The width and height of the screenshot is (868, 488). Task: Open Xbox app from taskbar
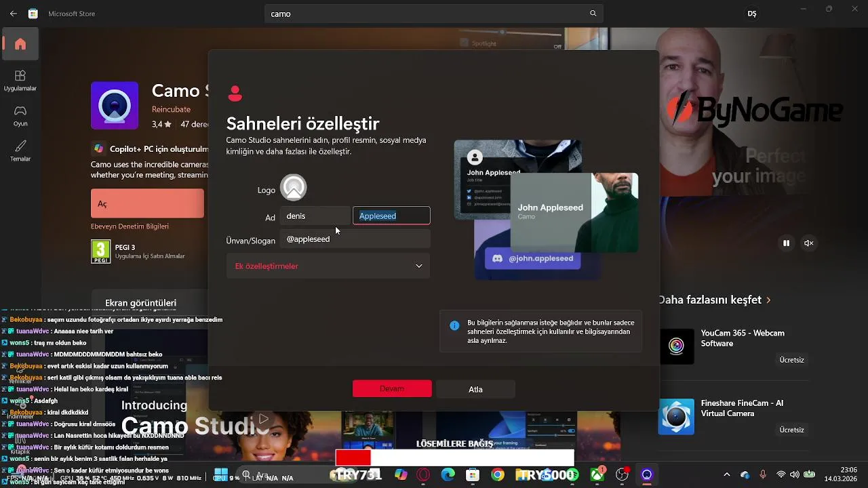point(597,475)
